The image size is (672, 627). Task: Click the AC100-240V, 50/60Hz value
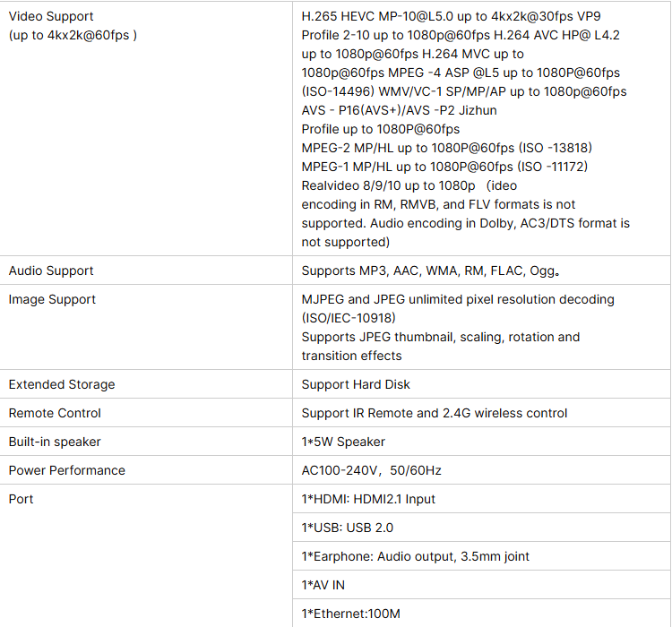click(x=371, y=470)
